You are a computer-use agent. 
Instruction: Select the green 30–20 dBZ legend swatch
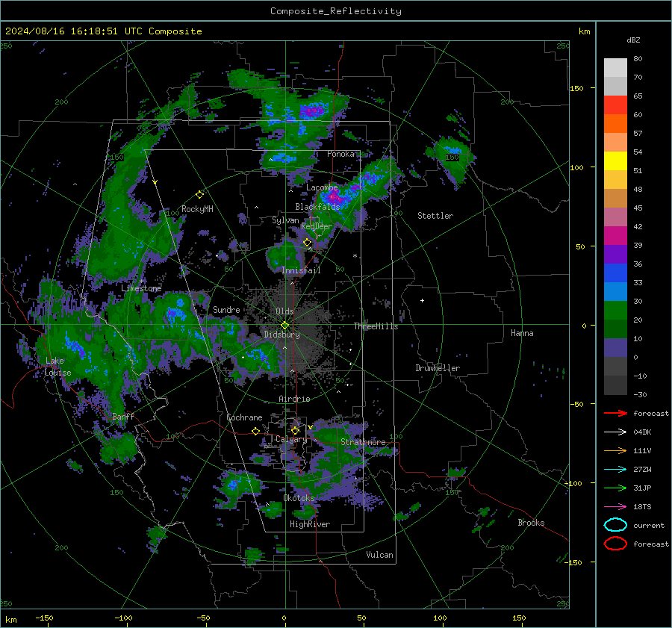point(615,311)
